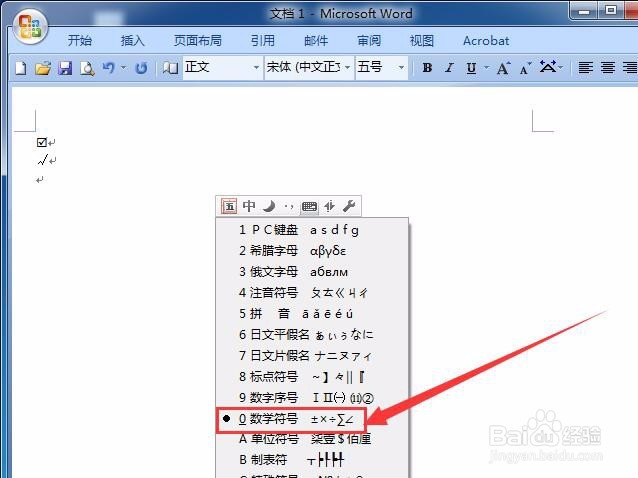Select 6 日文平假名 soft keyboard

[x=312, y=334]
